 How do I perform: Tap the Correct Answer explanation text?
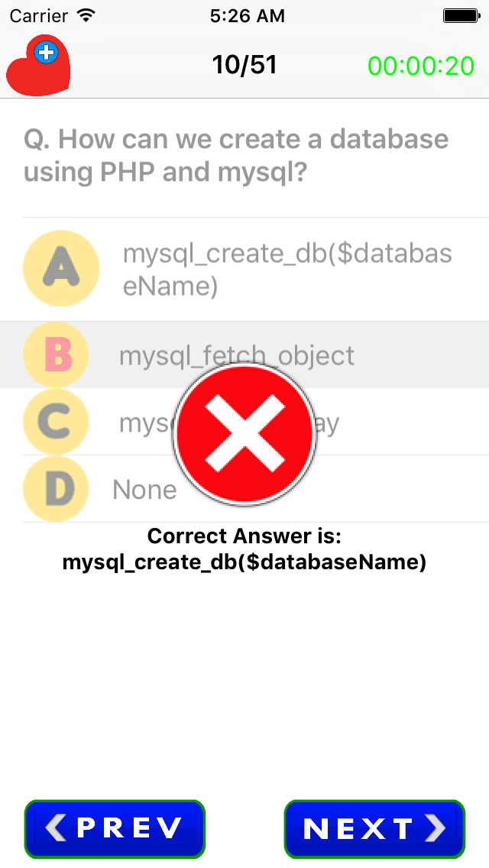[x=244, y=549]
